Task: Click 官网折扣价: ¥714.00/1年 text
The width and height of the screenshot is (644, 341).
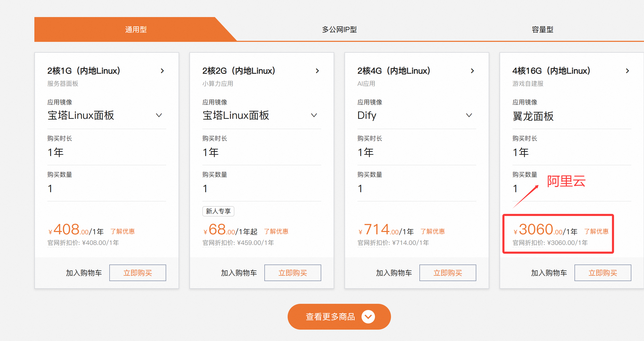Action: pos(393,243)
